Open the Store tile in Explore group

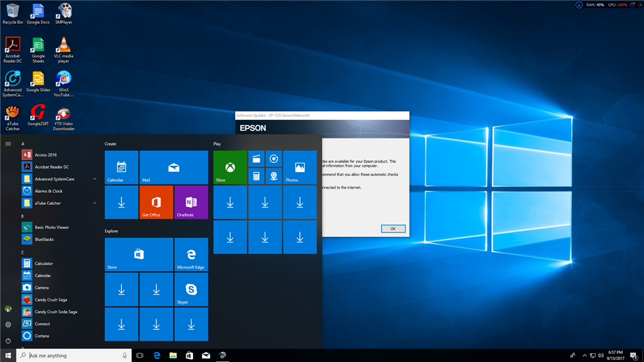(x=139, y=255)
